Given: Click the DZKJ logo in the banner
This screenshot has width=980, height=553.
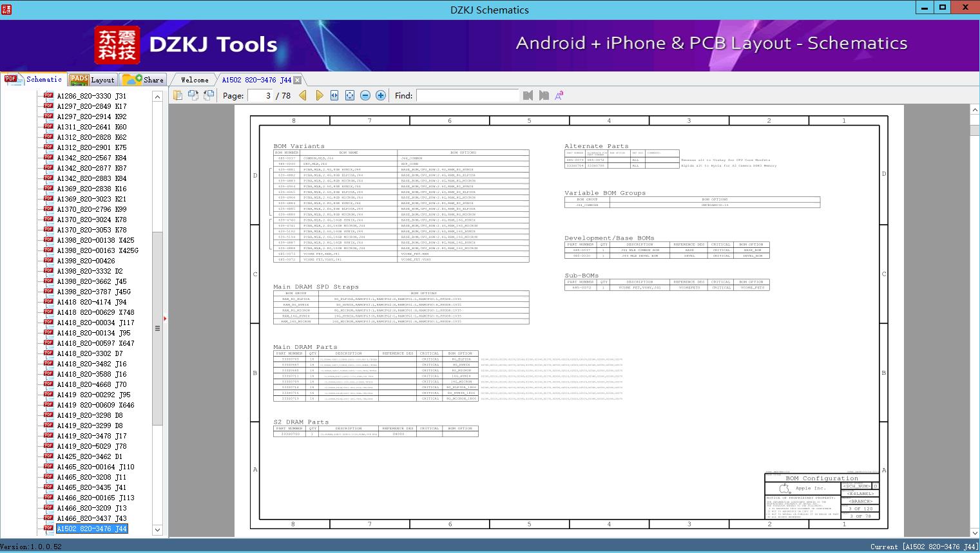Looking at the screenshot, I should coord(117,45).
